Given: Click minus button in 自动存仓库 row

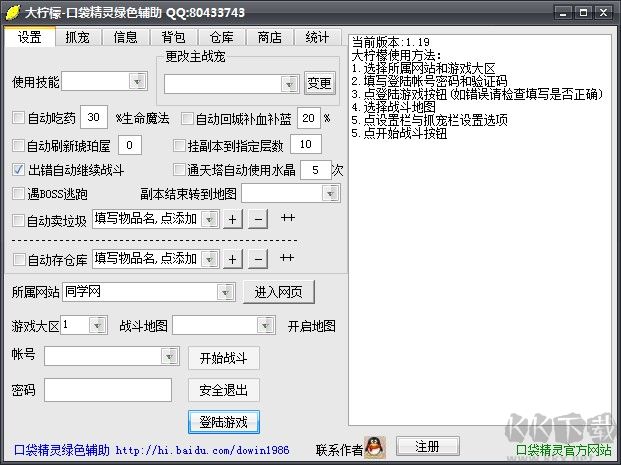Looking at the screenshot, I should point(258,259).
